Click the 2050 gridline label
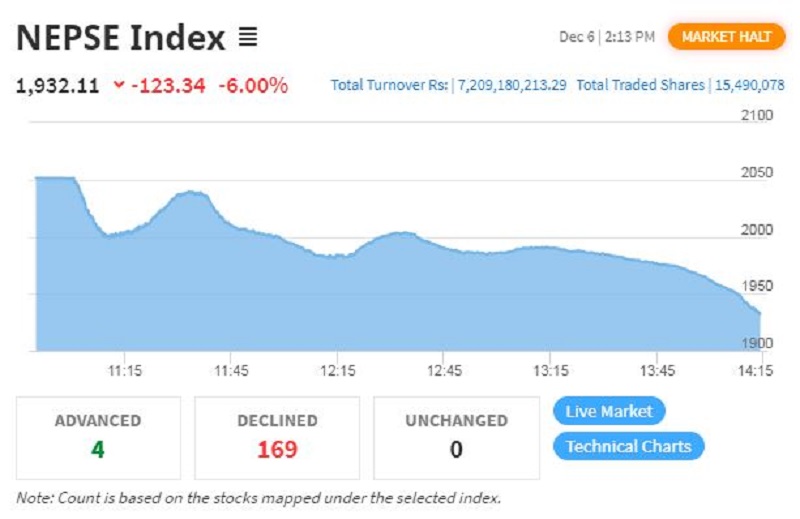The image size is (800, 519). coord(757,172)
